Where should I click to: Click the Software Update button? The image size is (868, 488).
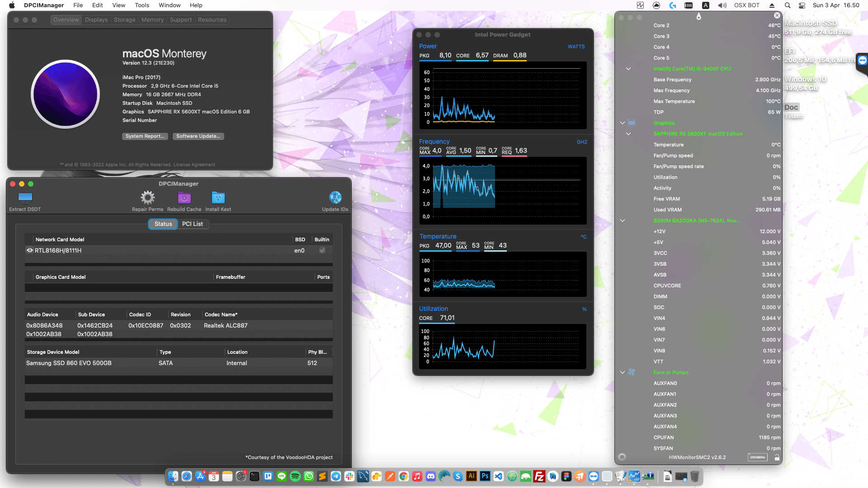pyautogui.click(x=198, y=136)
